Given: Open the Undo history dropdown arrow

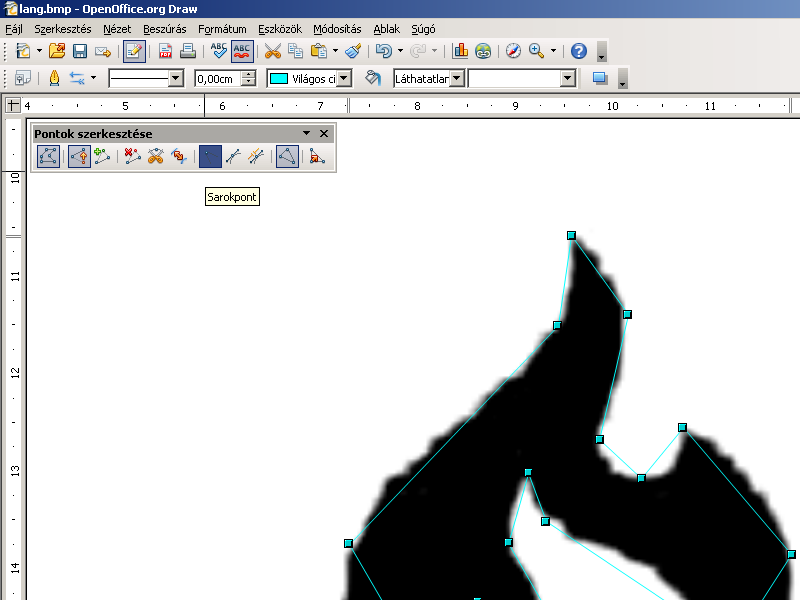Looking at the screenshot, I should click(400, 51).
